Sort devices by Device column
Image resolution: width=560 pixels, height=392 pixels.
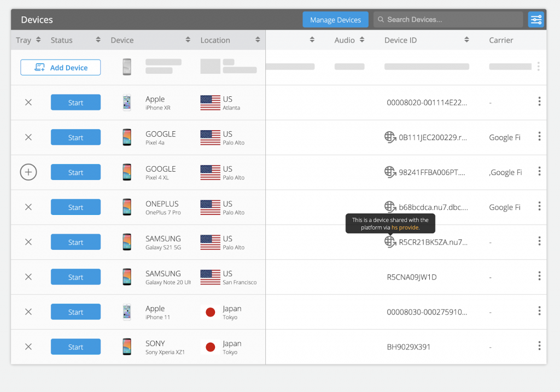pyautogui.click(x=188, y=39)
